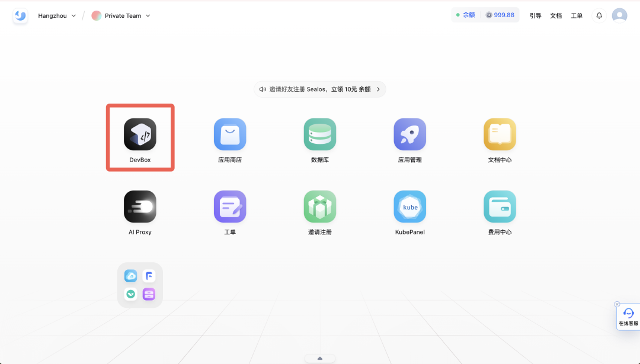Screen dimensions: 640x364
Task: Open the KubePanel application
Action: click(x=409, y=207)
